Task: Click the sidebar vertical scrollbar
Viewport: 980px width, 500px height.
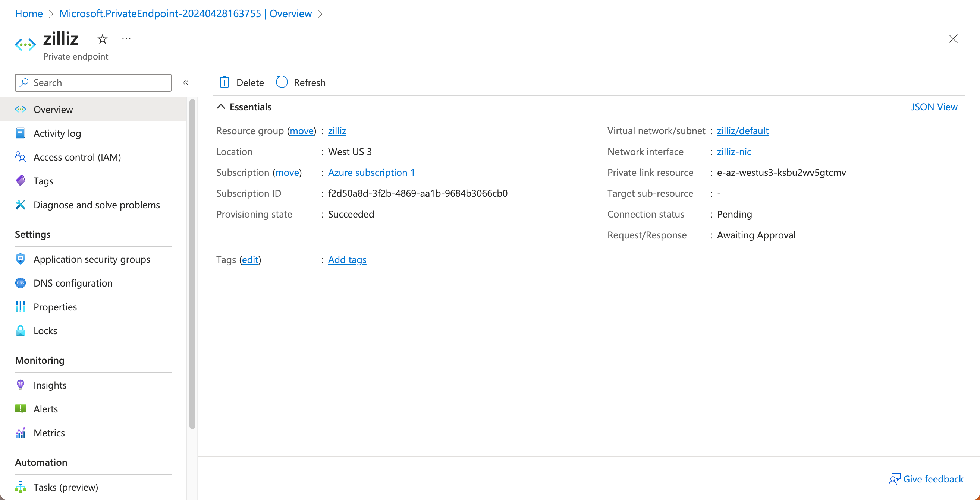Action: pos(192,264)
